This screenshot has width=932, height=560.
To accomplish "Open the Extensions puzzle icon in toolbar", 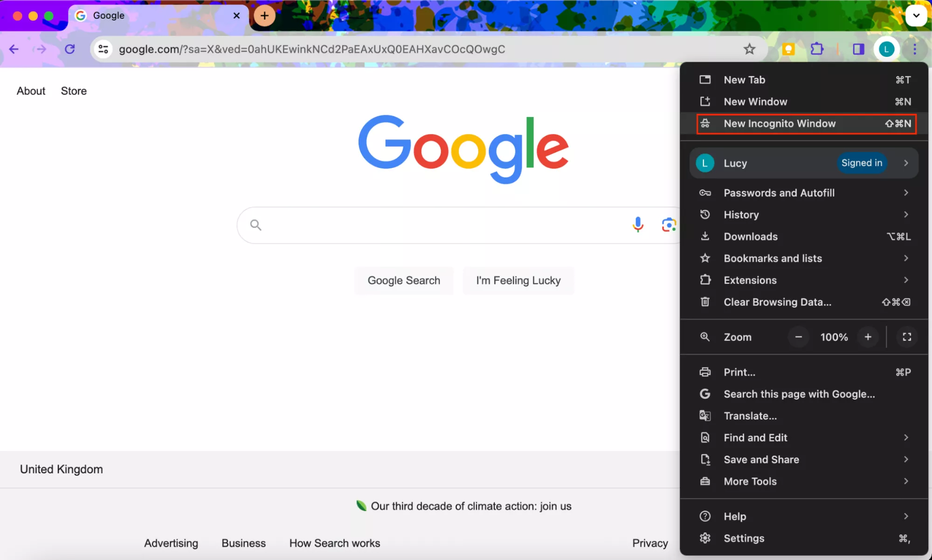I will click(817, 49).
